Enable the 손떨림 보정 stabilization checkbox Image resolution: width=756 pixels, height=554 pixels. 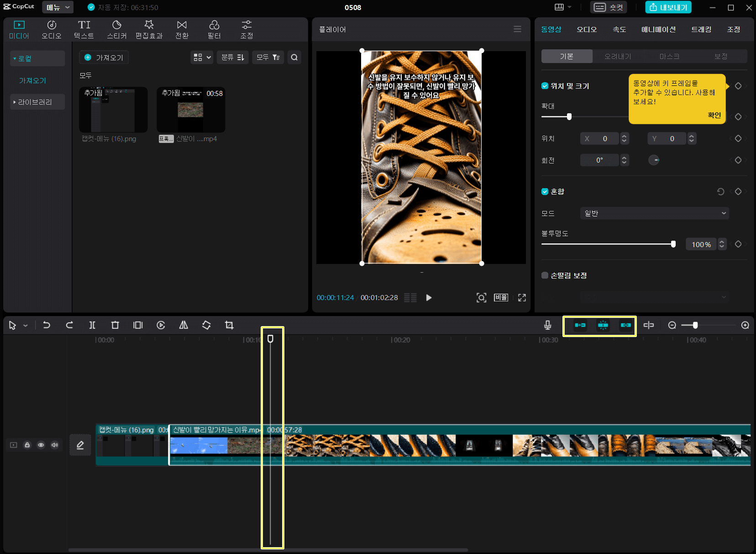(x=545, y=275)
